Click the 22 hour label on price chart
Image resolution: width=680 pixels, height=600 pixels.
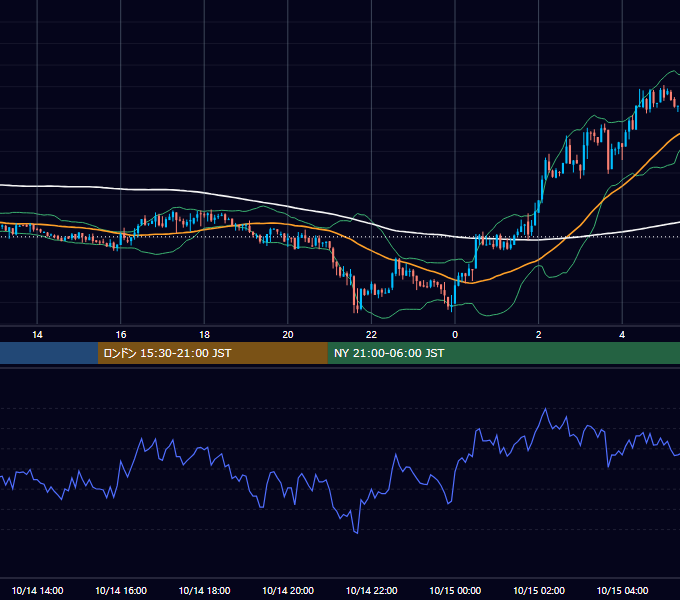click(x=371, y=335)
